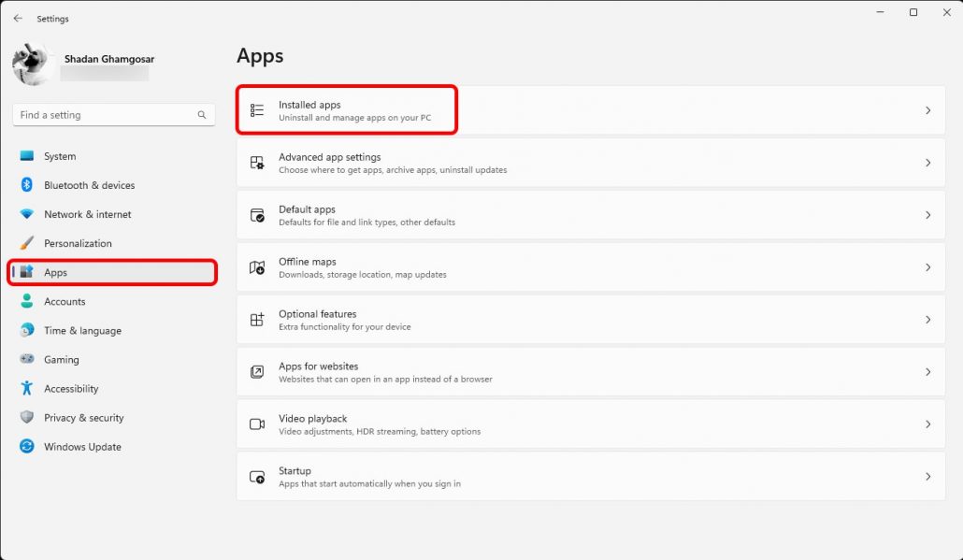Click the Privacy & security shield icon
The image size is (963, 560).
click(x=27, y=418)
